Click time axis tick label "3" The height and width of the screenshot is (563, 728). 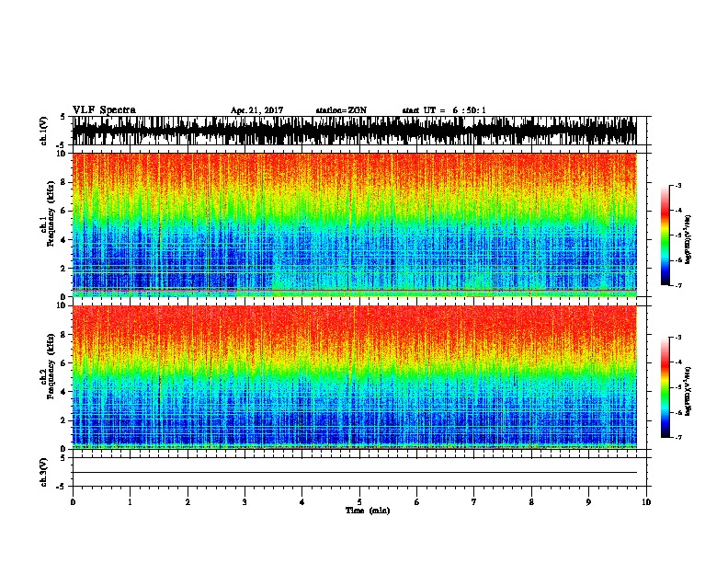[245, 502]
